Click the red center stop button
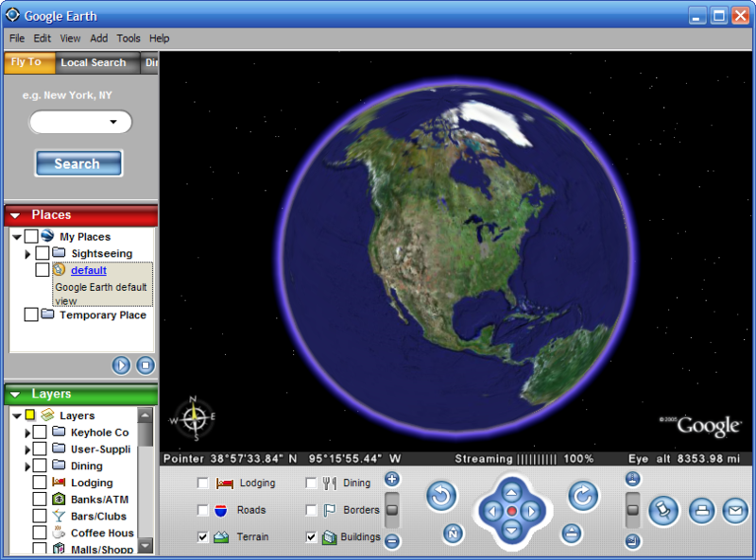 [x=512, y=511]
